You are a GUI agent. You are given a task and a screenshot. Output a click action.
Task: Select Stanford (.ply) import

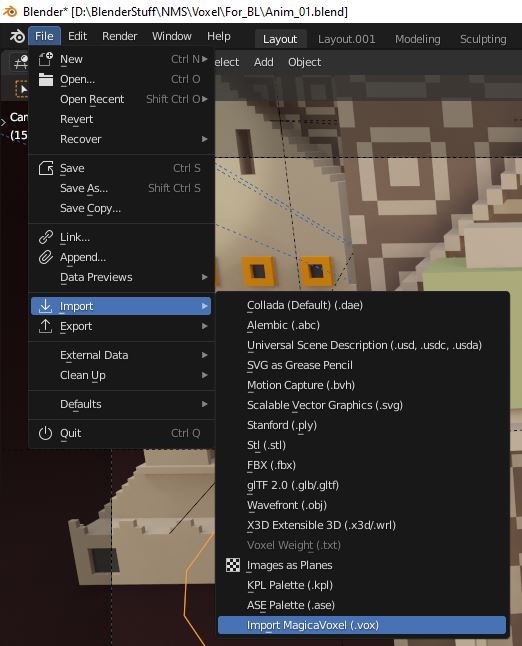(x=362, y=425)
